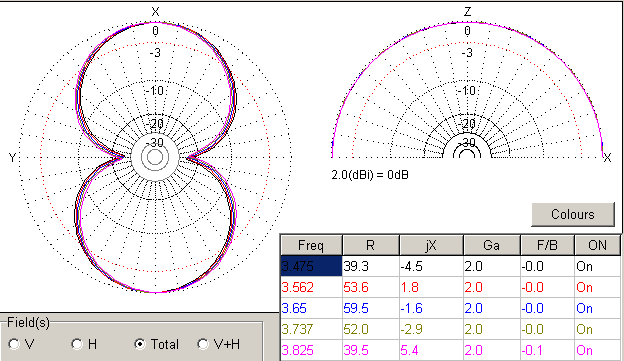This screenshot has height=361, width=624.
Task: Open the Colours button
Action: (573, 215)
